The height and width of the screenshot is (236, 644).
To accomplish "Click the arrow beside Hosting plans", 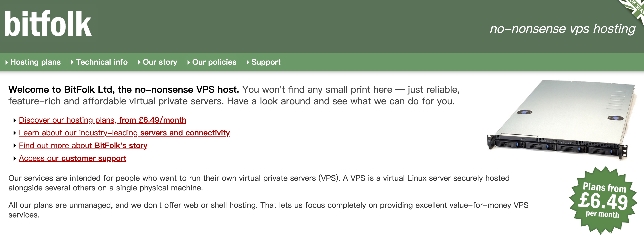I will click(x=7, y=62).
